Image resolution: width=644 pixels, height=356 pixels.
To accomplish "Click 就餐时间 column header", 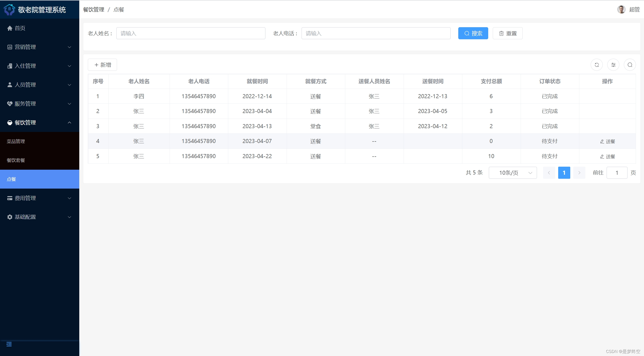I will [x=257, y=81].
